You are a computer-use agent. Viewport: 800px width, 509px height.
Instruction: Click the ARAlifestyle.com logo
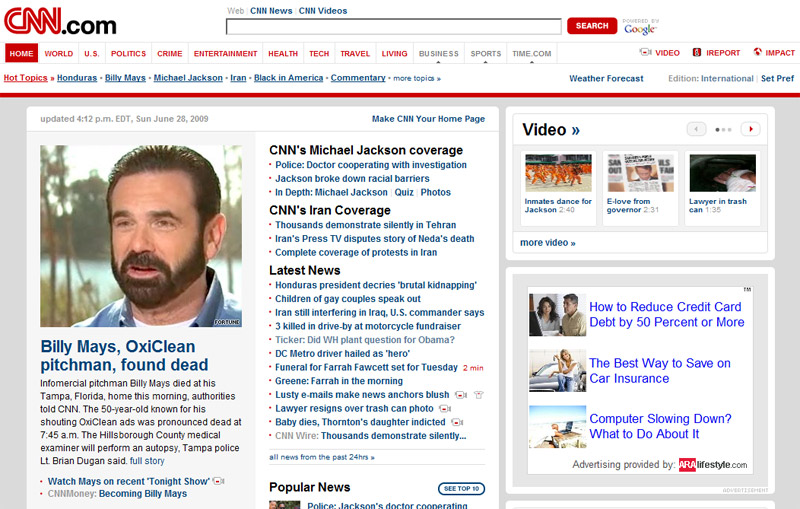713,465
